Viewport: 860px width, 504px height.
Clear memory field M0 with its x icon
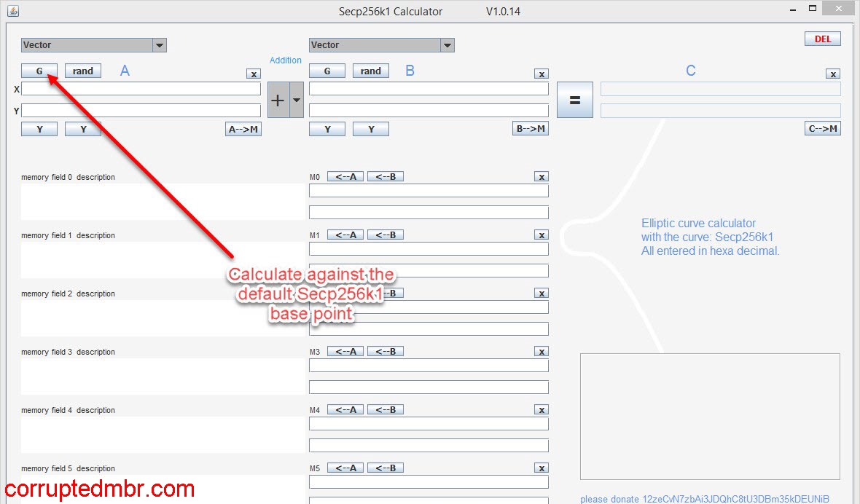542,176
